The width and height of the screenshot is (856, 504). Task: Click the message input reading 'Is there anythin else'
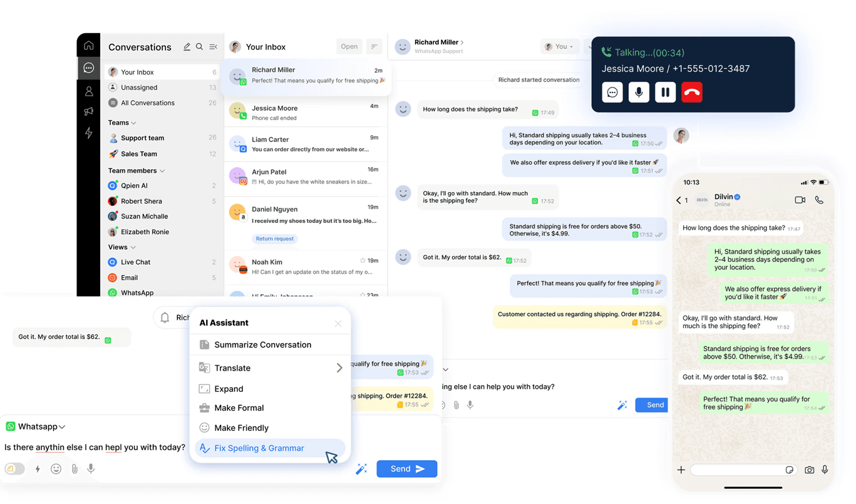point(94,447)
